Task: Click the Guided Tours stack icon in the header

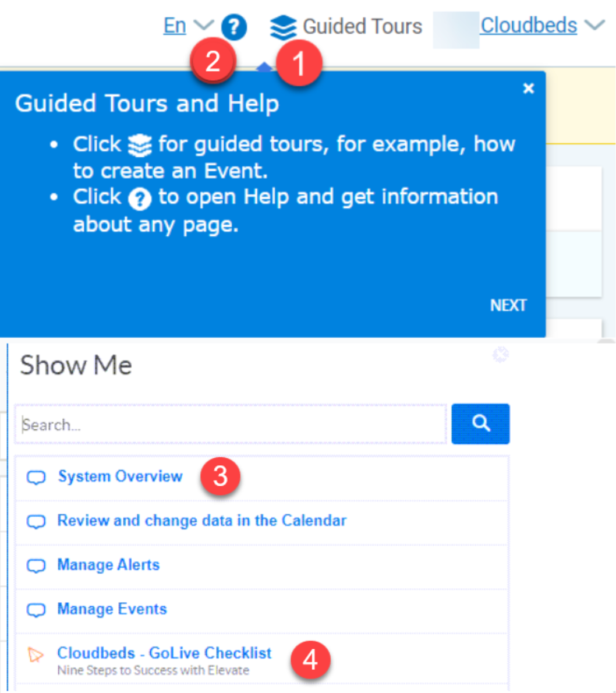Action: point(283,27)
